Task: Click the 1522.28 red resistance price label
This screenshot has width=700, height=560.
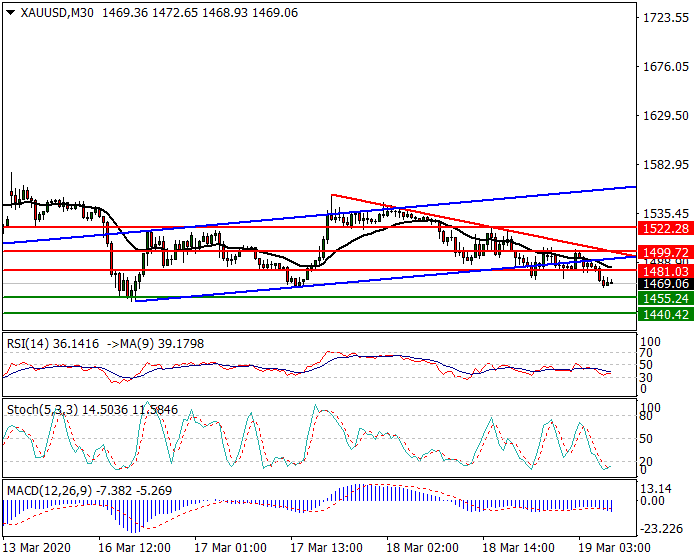Action: coord(666,229)
